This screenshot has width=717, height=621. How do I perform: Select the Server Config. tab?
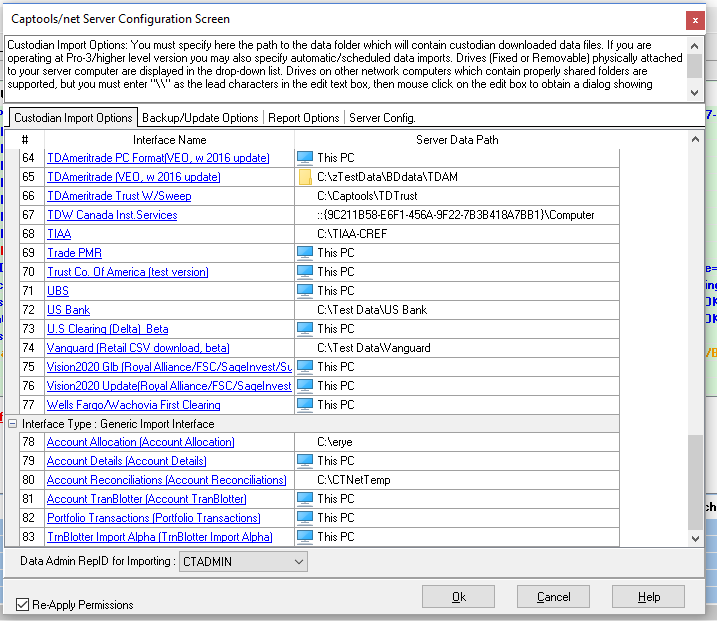[381, 118]
